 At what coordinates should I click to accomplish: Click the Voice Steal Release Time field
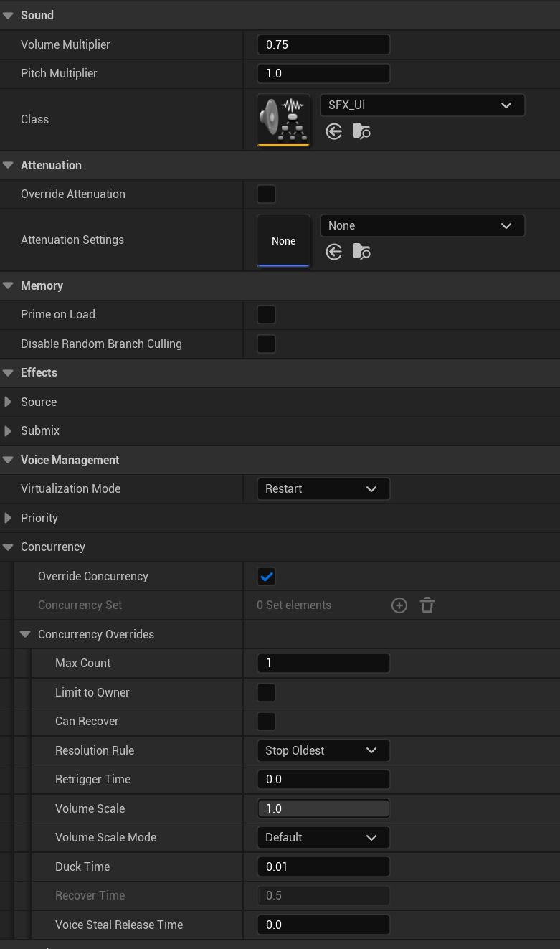point(323,925)
